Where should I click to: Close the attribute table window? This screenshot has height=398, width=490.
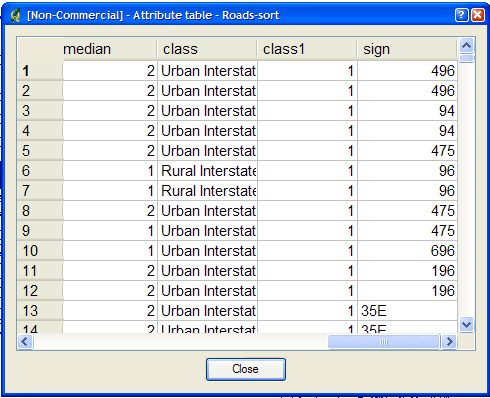point(477,15)
